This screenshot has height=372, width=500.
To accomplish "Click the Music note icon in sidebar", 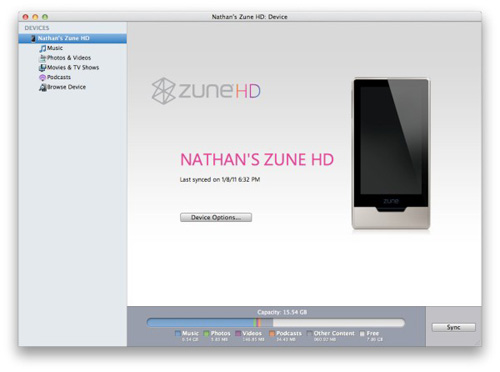I will [43, 48].
